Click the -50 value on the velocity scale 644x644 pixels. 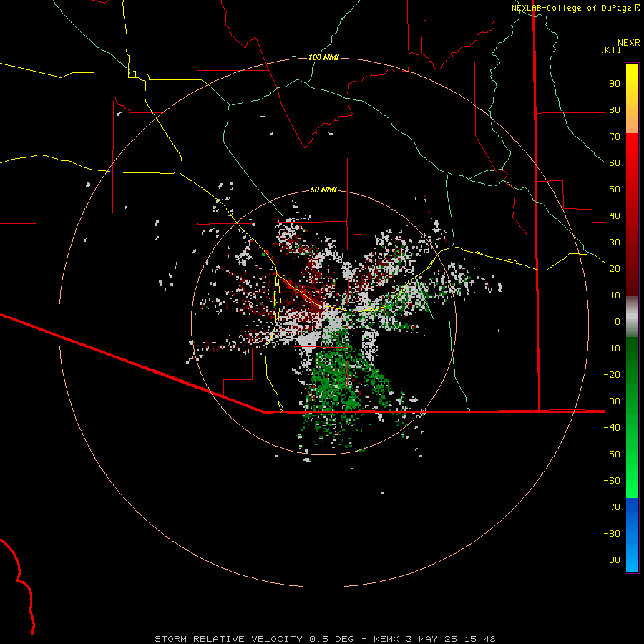612,454
